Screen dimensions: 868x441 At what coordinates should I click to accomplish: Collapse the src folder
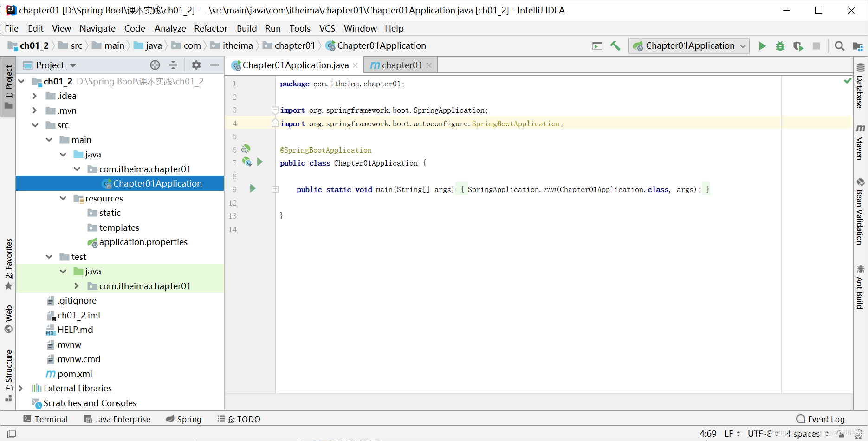point(35,125)
